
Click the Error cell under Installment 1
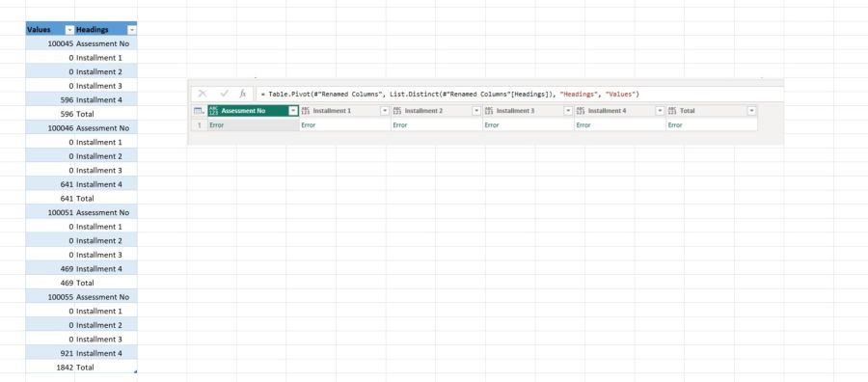345,125
